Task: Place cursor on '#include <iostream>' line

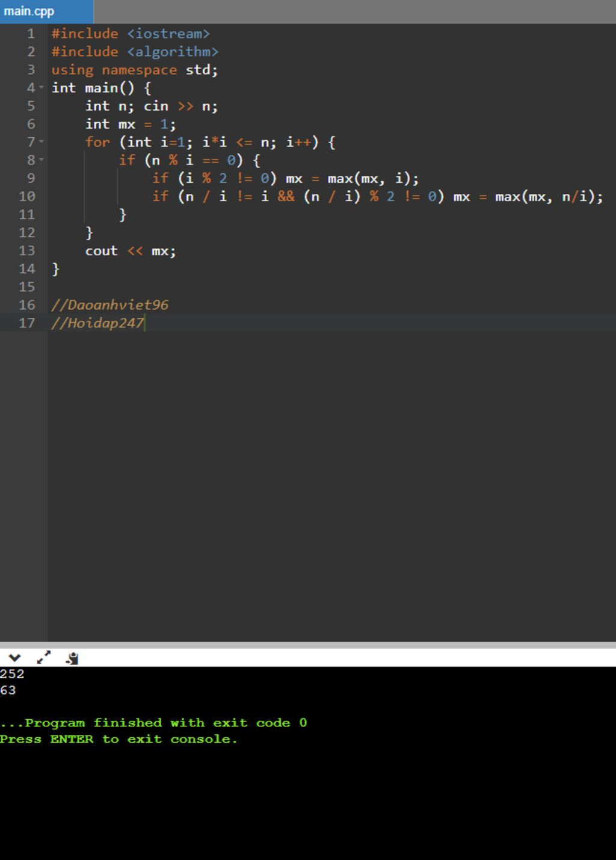Action: pos(131,34)
